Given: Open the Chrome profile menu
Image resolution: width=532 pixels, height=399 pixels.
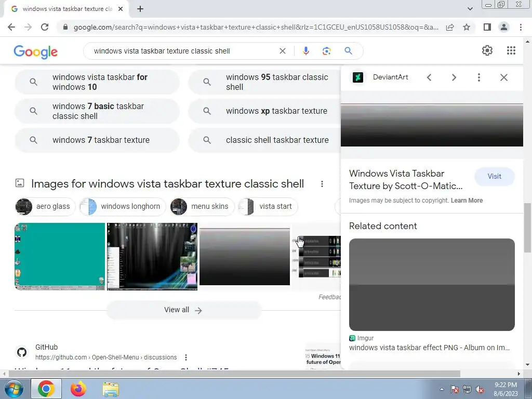Looking at the screenshot, I should click(x=504, y=27).
